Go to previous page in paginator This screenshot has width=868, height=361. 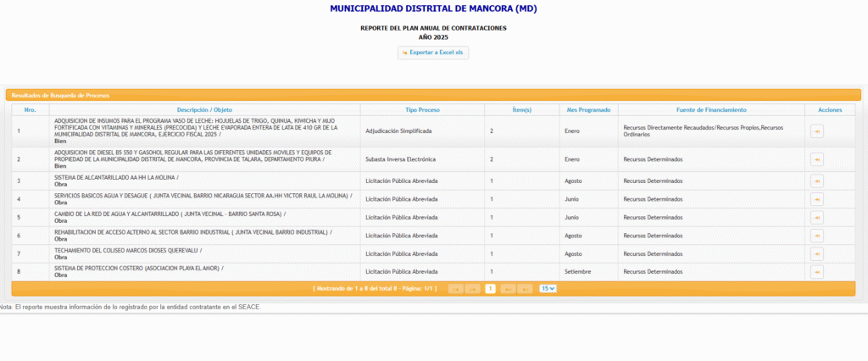(x=472, y=288)
